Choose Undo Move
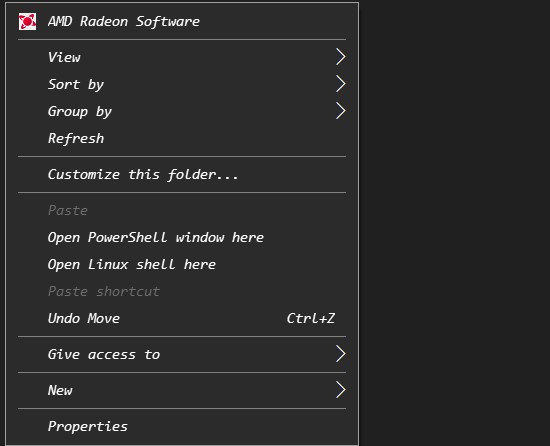Viewport: 550px width, 446px height. point(182,318)
